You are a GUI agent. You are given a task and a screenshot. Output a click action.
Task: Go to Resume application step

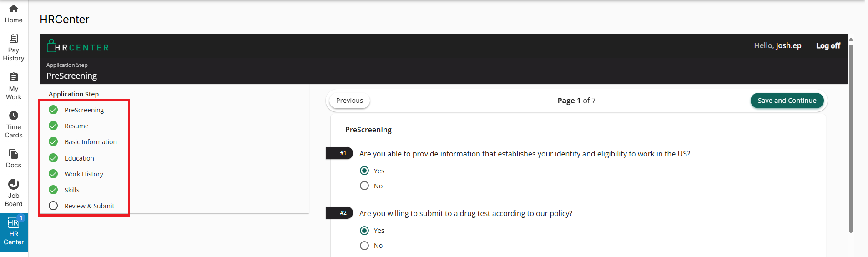pyautogui.click(x=76, y=126)
